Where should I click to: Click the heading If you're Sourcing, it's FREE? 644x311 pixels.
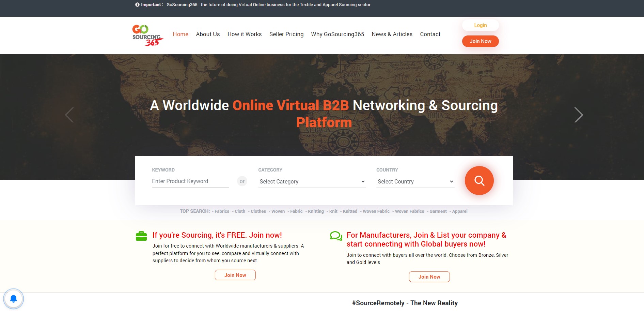tap(217, 235)
